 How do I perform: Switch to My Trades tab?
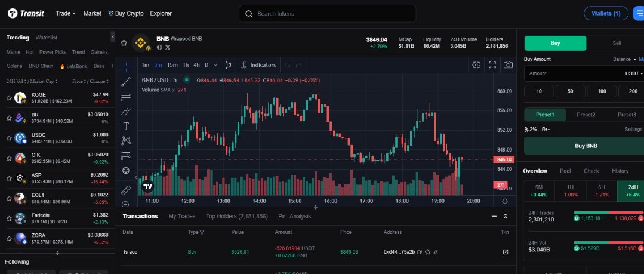tap(182, 217)
